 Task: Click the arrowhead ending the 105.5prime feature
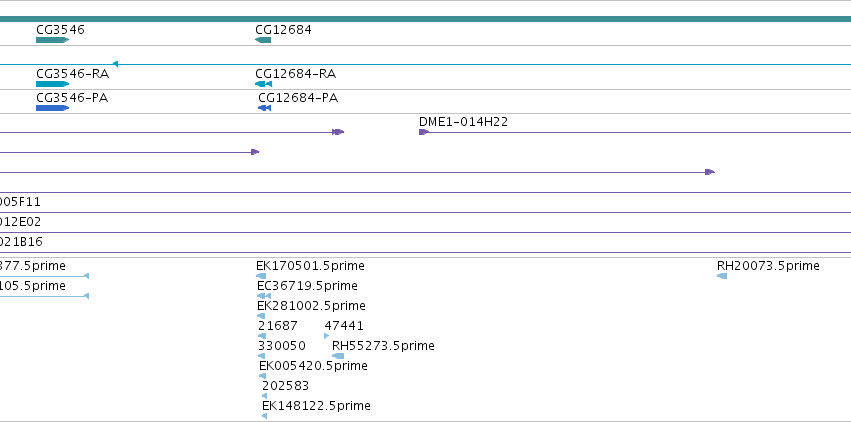[86, 296]
